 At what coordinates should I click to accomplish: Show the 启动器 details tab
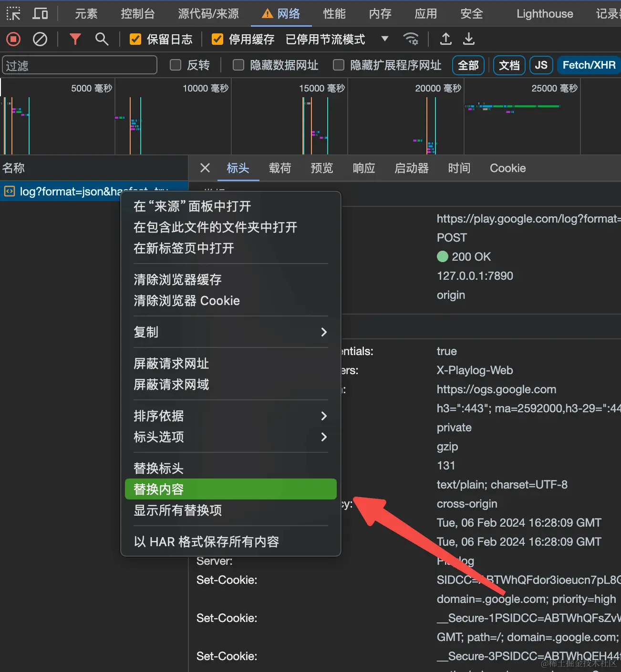(412, 168)
